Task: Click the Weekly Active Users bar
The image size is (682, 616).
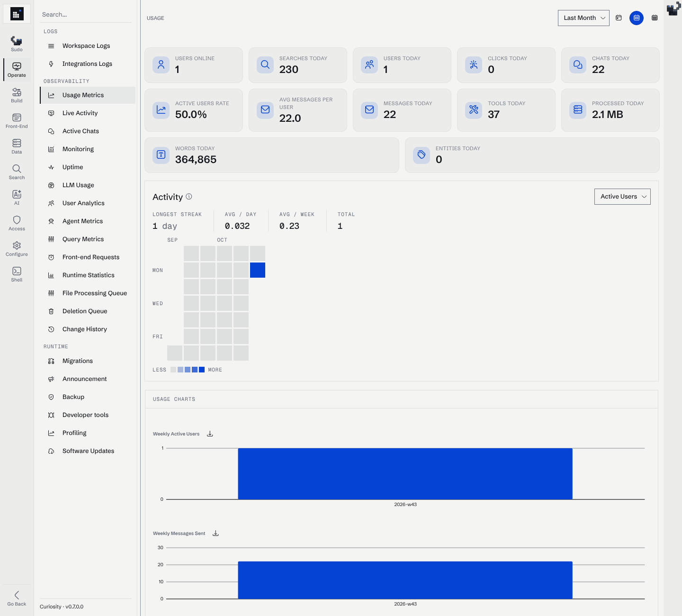Action: coord(405,473)
